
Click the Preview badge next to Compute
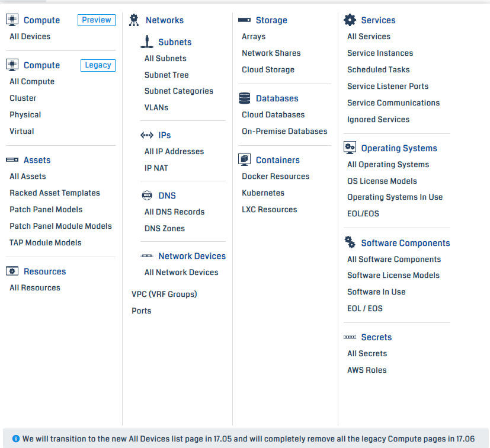coord(96,20)
